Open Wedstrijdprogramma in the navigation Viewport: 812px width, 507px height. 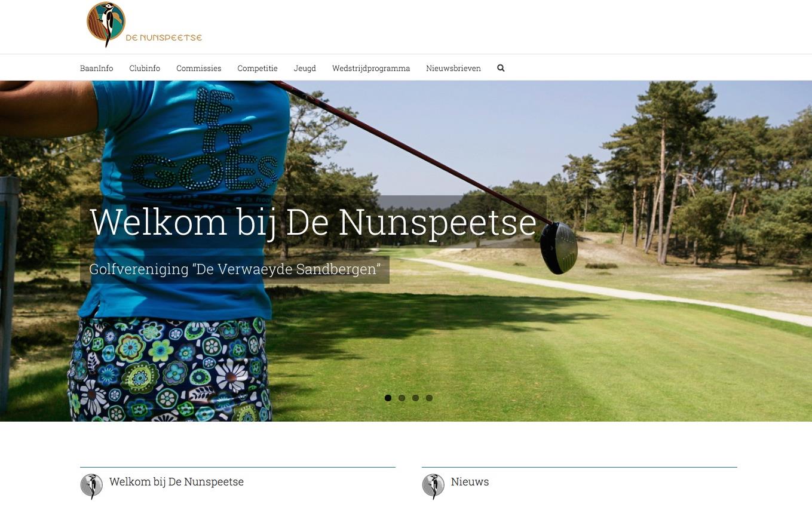click(371, 68)
